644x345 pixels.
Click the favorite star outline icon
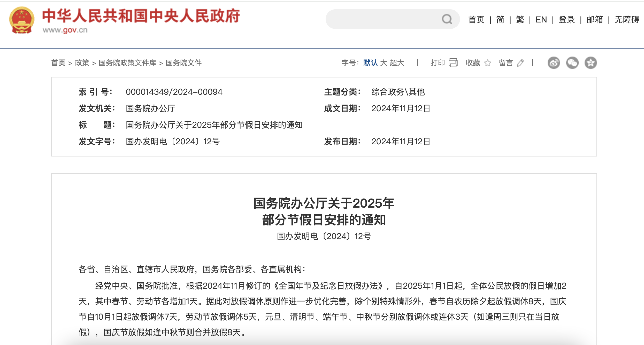pyautogui.click(x=488, y=63)
